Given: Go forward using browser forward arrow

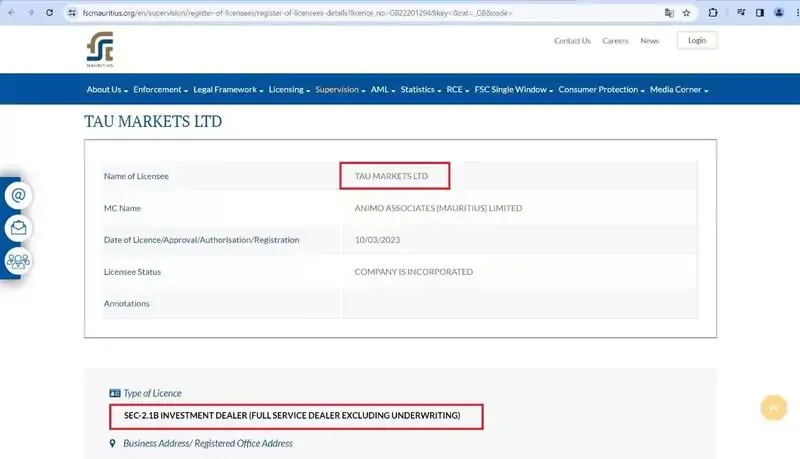Looking at the screenshot, I should tap(31, 13).
